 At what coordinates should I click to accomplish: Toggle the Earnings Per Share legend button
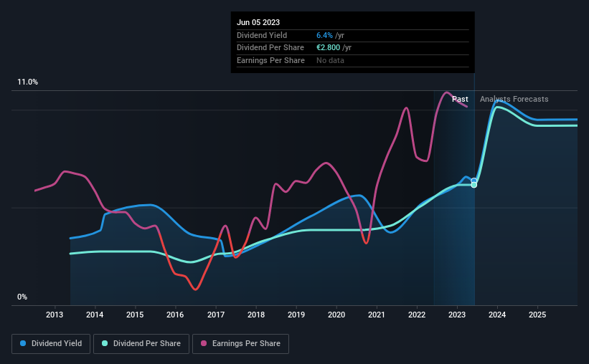240,344
